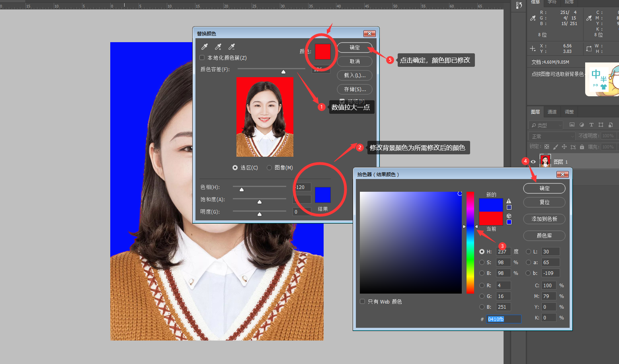
Task: Click 确定 in the Color Picker dialog
Action: pos(544,188)
